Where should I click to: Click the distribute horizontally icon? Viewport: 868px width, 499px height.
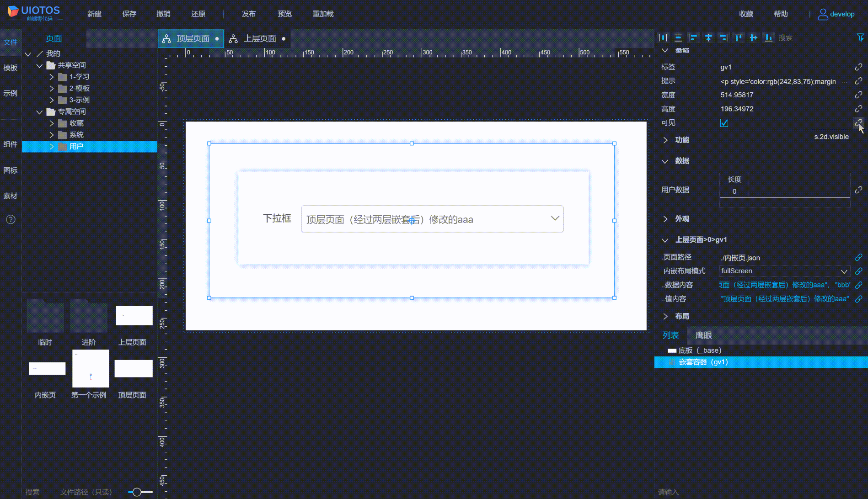point(664,37)
